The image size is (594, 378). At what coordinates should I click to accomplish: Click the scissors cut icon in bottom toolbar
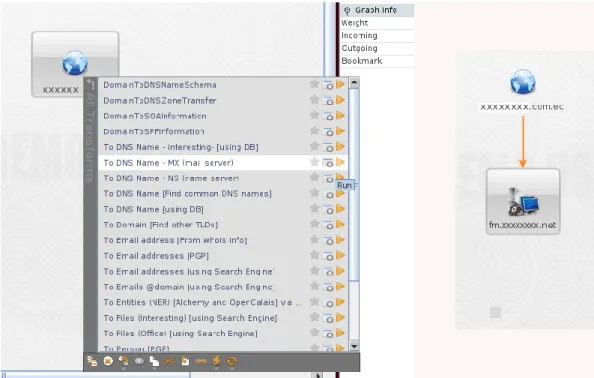click(170, 361)
